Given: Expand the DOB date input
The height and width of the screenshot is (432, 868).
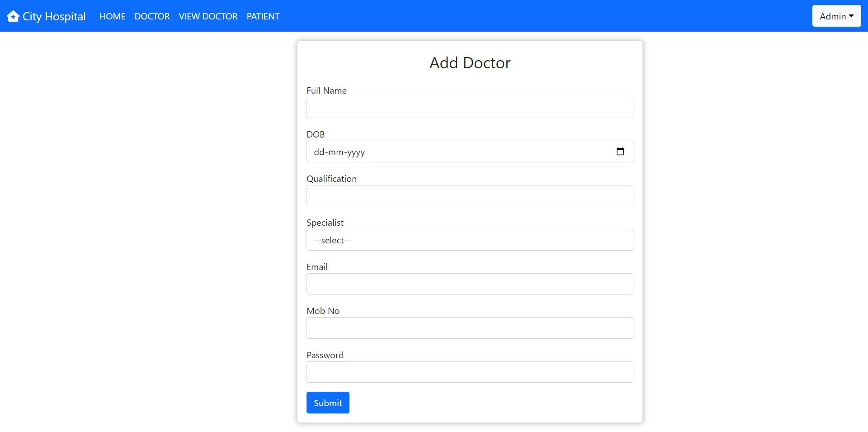Looking at the screenshot, I should [452, 152].
